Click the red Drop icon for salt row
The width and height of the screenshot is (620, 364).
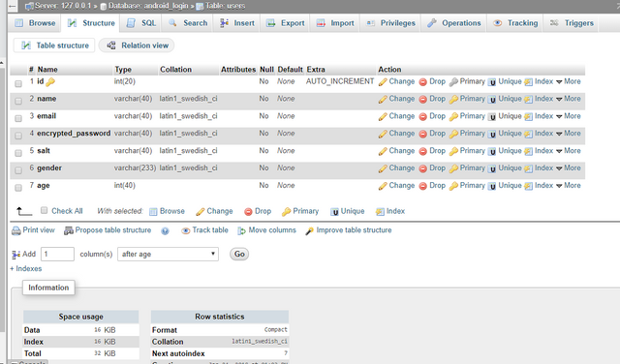[422, 151]
